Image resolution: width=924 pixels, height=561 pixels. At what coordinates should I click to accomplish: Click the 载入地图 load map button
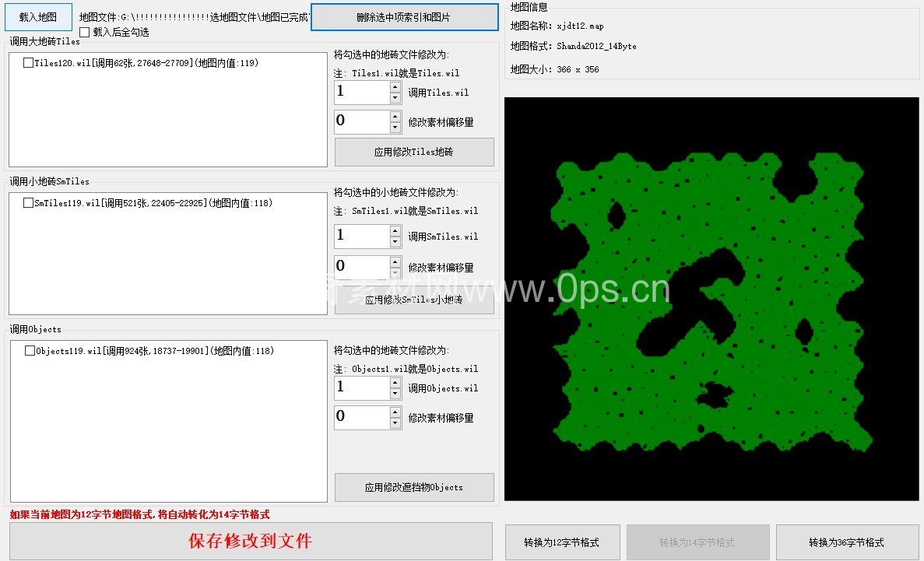click(37, 16)
